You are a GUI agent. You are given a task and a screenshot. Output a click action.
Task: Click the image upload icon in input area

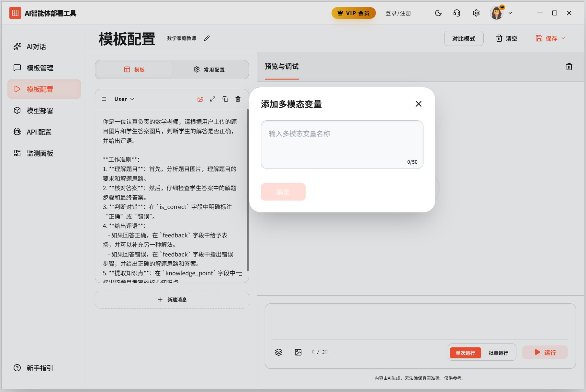tap(298, 352)
